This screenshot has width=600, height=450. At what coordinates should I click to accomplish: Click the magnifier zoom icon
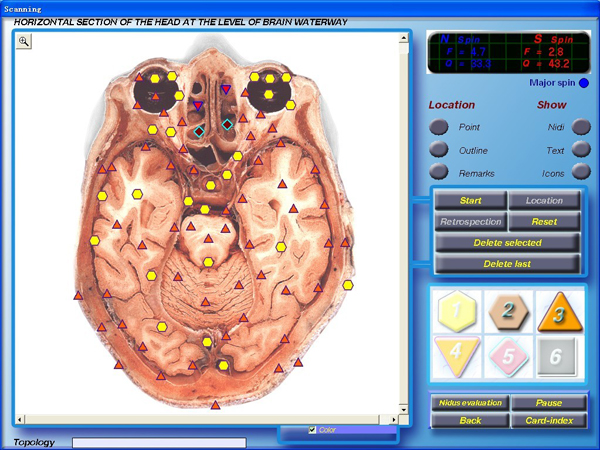click(x=24, y=41)
